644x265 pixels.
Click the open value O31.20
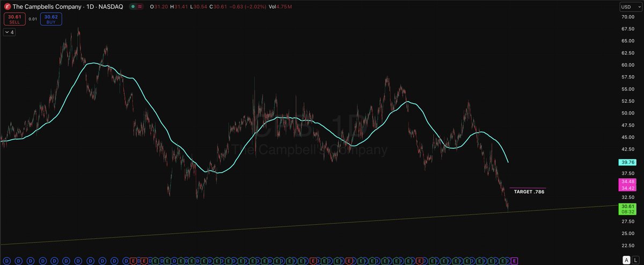(159, 6)
